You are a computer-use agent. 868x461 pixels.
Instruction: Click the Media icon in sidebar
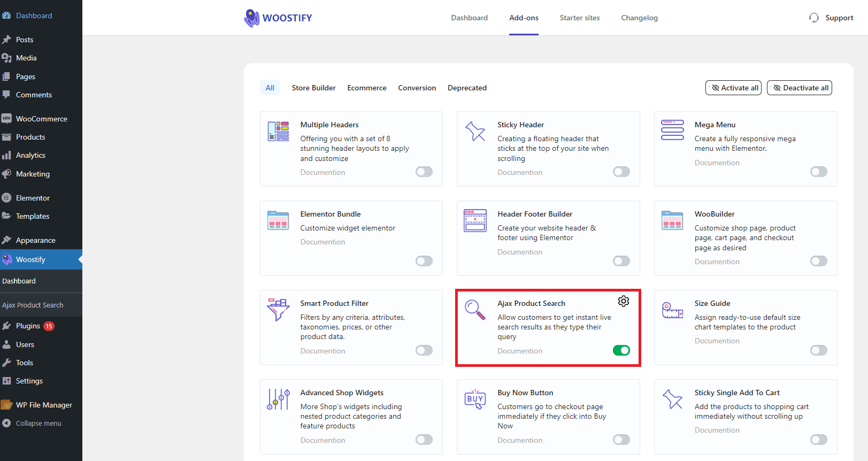coord(6,58)
